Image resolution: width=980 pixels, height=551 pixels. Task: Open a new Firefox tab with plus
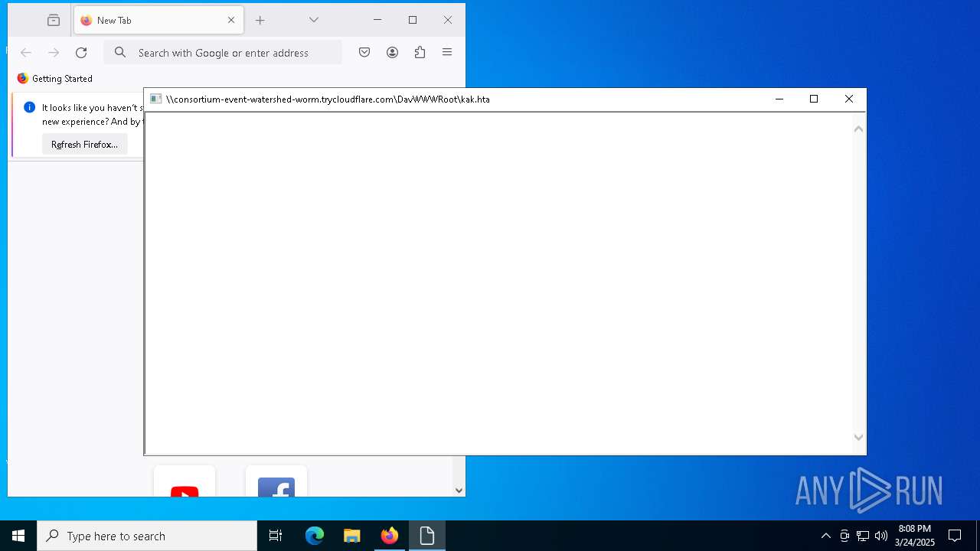tap(260, 21)
